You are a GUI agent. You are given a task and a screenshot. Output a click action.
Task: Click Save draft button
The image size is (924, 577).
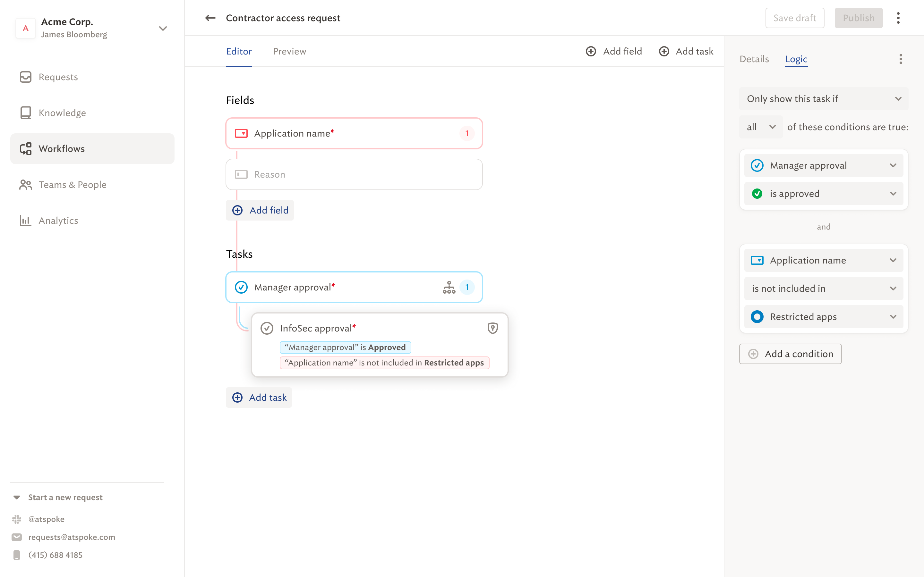795,18
